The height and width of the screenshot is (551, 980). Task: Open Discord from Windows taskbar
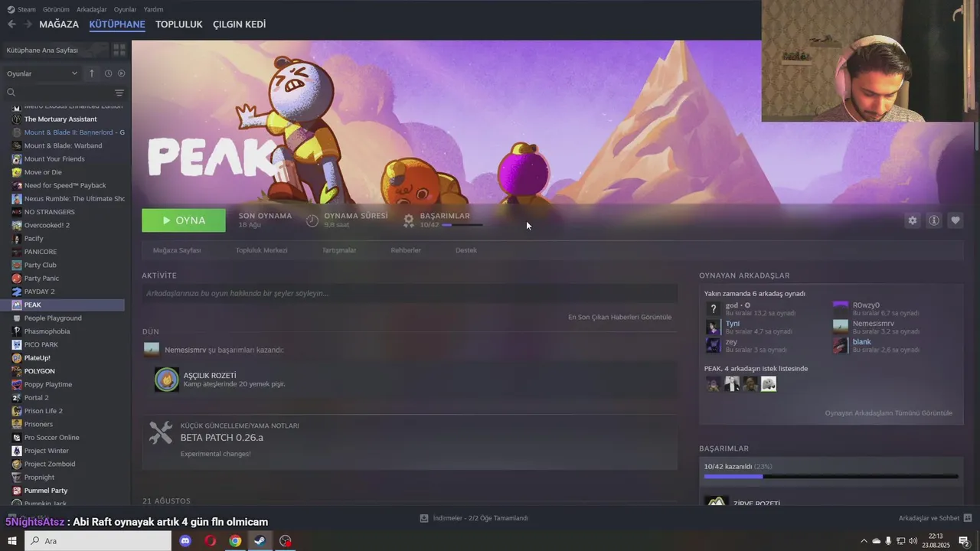[x=185, y=541]
